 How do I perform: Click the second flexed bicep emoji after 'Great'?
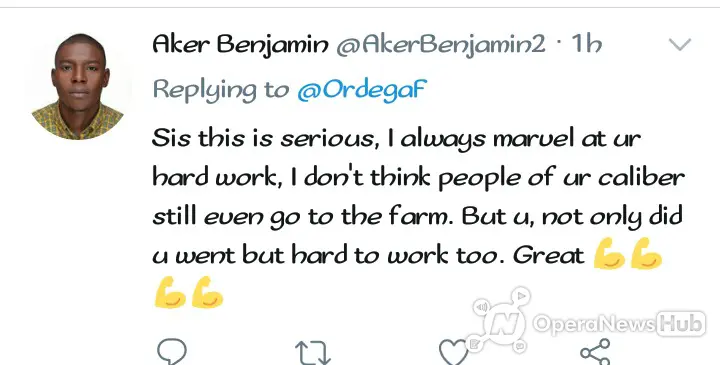(646, 253)
